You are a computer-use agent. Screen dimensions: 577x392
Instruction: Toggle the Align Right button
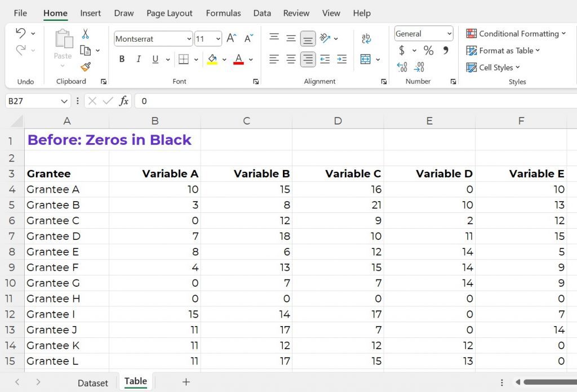point(308,59)
